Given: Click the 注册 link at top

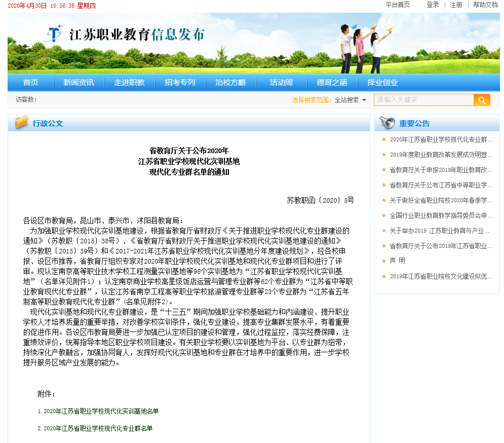Looking at the screenshot, I should click(x=456, y=5).
